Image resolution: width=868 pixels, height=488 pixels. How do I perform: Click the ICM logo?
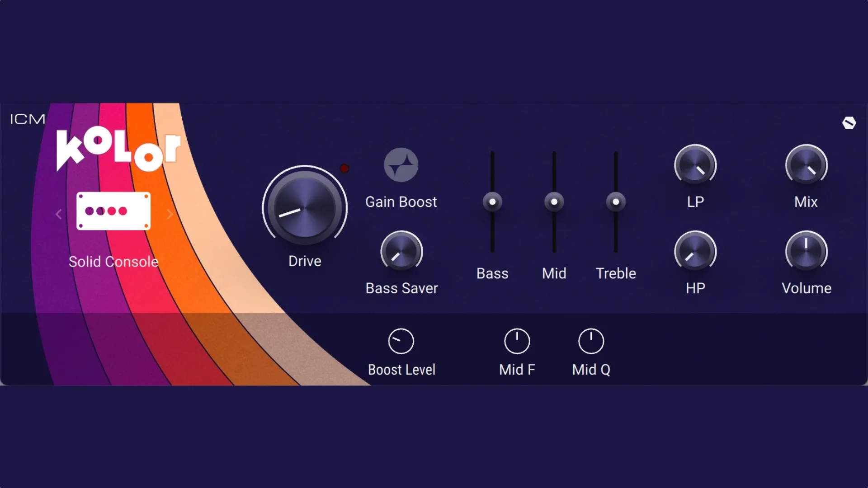coord(26,119)
